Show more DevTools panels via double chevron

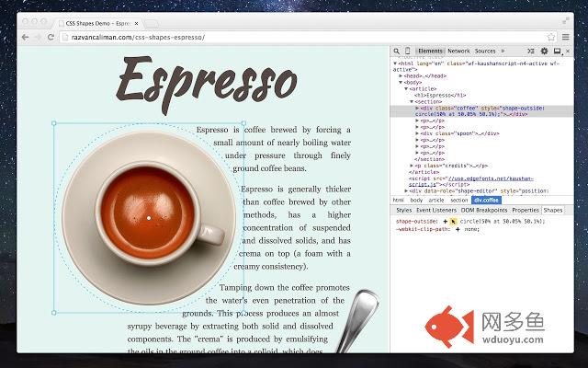(503, 51)
